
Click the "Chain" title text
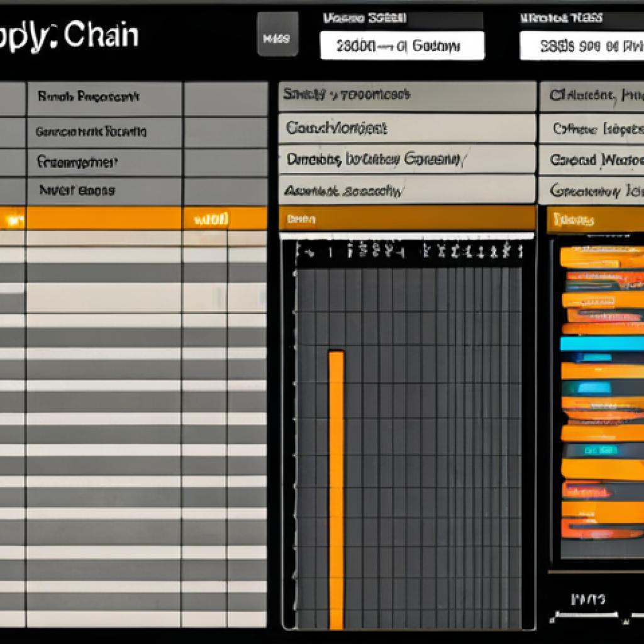coord(101,35)
